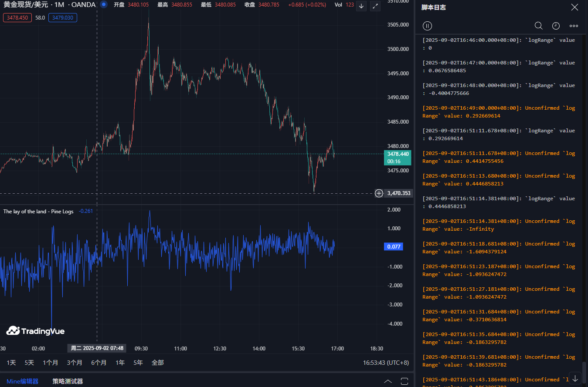Open the three-dots more options menu
Image resolution: width=588 pixels, height=387 pixels.
(x=574, y=26)
